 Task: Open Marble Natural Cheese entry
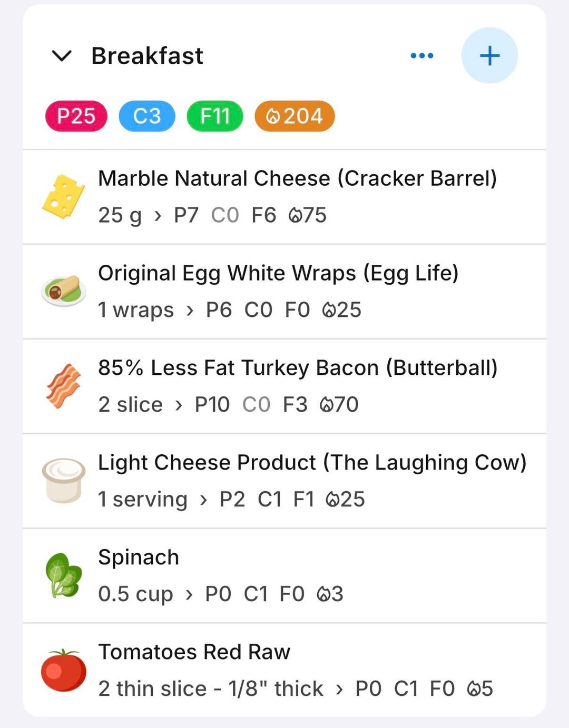[297, 178]
